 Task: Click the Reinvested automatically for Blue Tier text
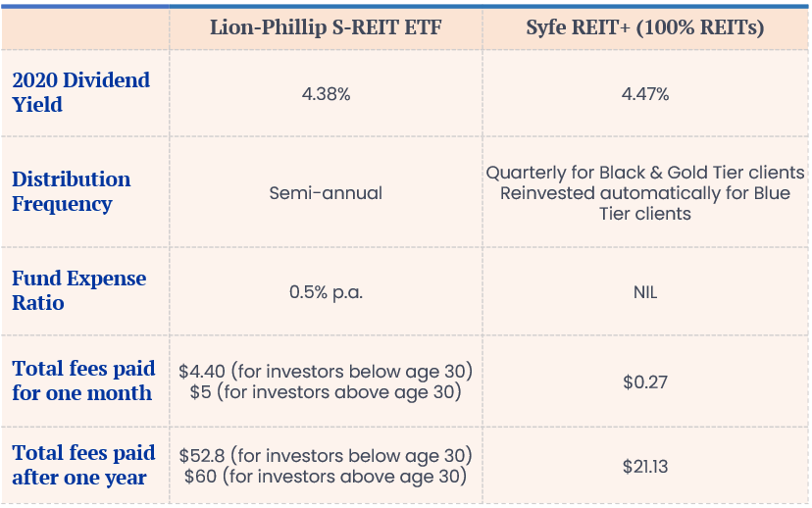[645, 203]
